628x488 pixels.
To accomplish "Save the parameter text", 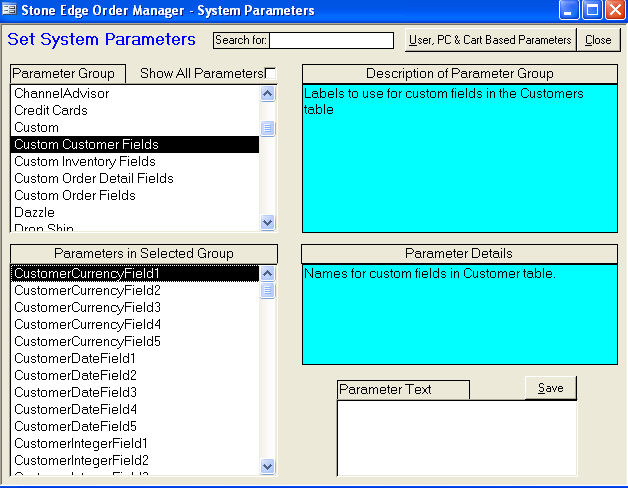I will point(551,388).
